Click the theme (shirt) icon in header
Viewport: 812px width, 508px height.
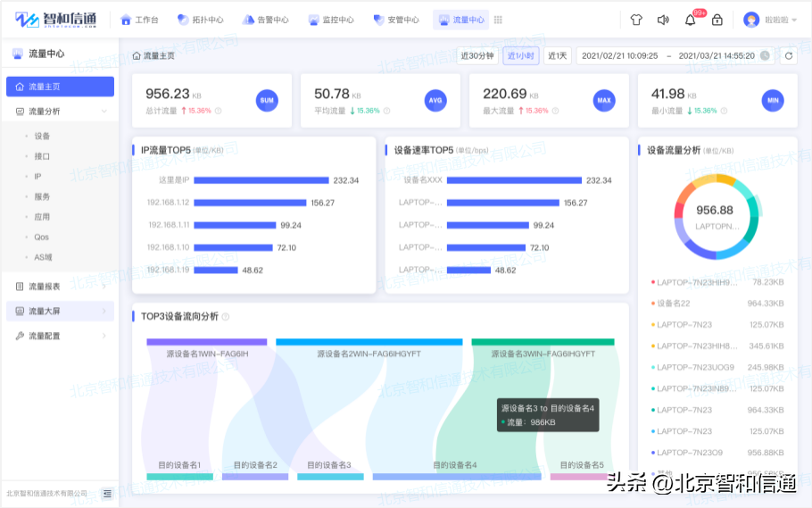[x=636, y=20]
